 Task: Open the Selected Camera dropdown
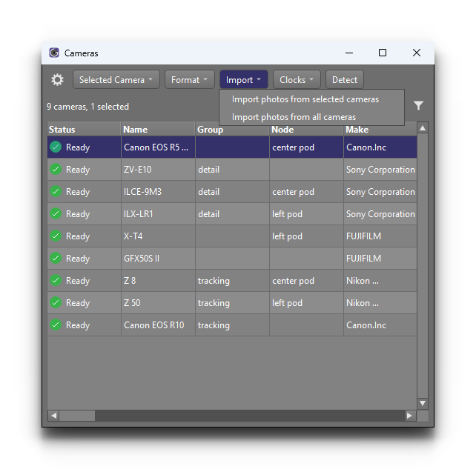point(116,80)
